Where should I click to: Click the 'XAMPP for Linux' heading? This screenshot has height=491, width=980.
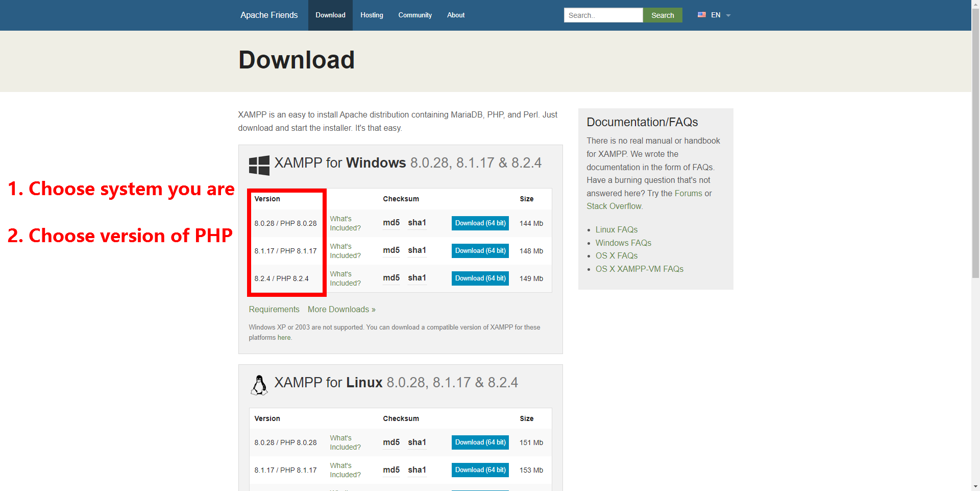tap(396, 383)
